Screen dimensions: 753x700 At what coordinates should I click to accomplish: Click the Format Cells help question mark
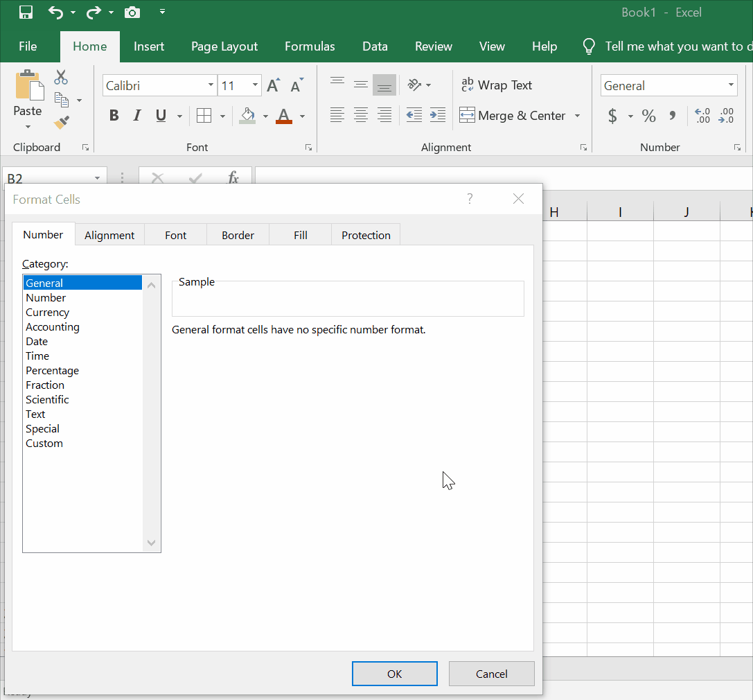pos(470,198)
